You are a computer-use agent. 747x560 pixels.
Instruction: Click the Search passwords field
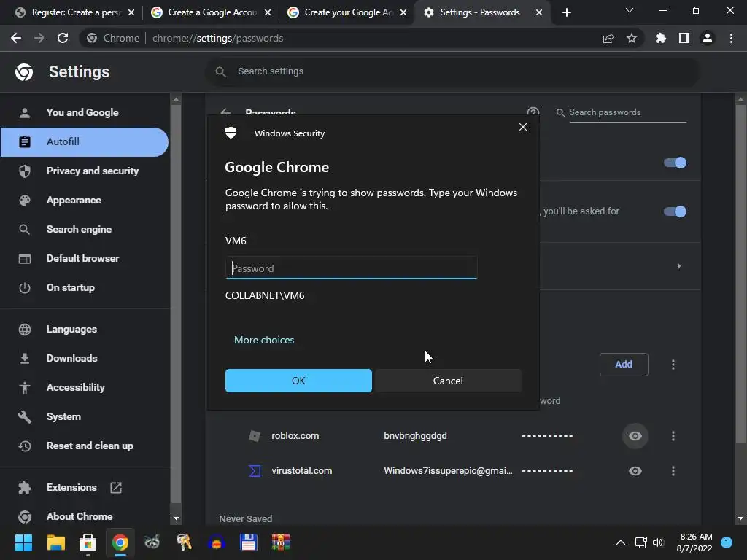627,112
